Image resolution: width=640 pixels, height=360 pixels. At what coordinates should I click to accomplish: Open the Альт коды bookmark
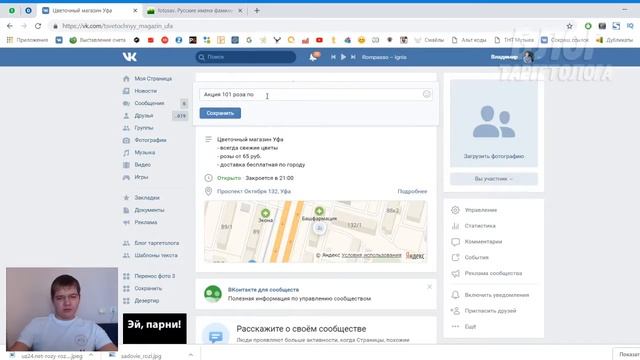(469, 40)
